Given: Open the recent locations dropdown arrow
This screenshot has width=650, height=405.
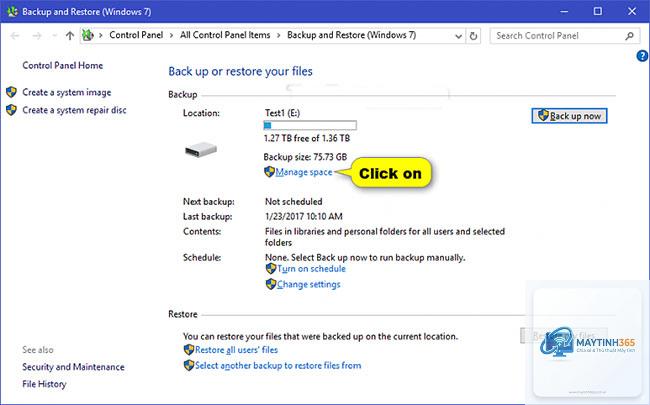Looking at the screenshot, I should (54, 36).
